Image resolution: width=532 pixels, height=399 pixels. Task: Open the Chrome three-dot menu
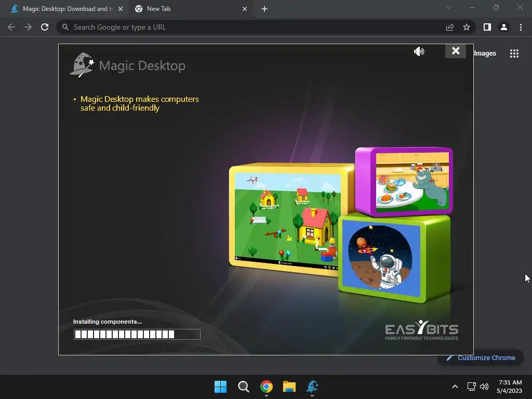pyautogui.click(x=521, y=27)
